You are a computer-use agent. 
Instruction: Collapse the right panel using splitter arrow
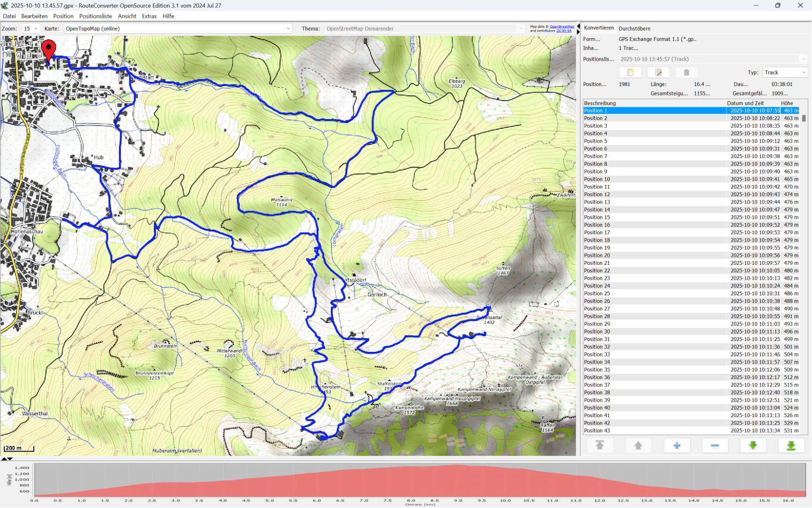tap(578, 32)
